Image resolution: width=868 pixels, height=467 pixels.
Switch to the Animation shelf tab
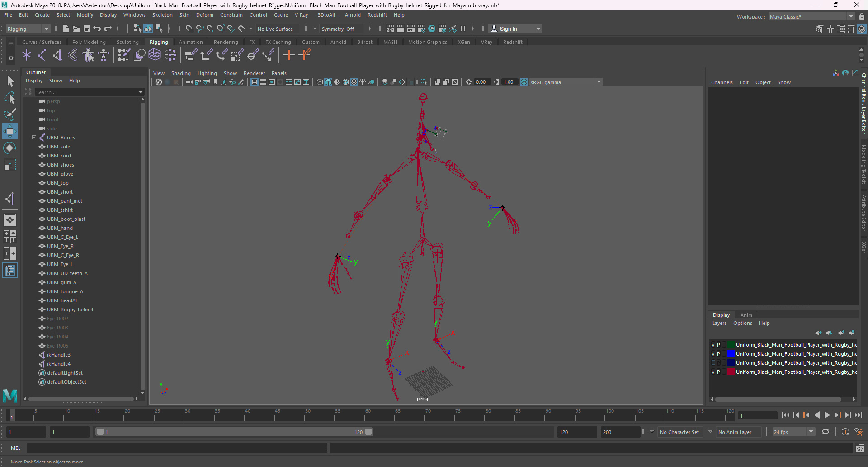pos(191,42)
